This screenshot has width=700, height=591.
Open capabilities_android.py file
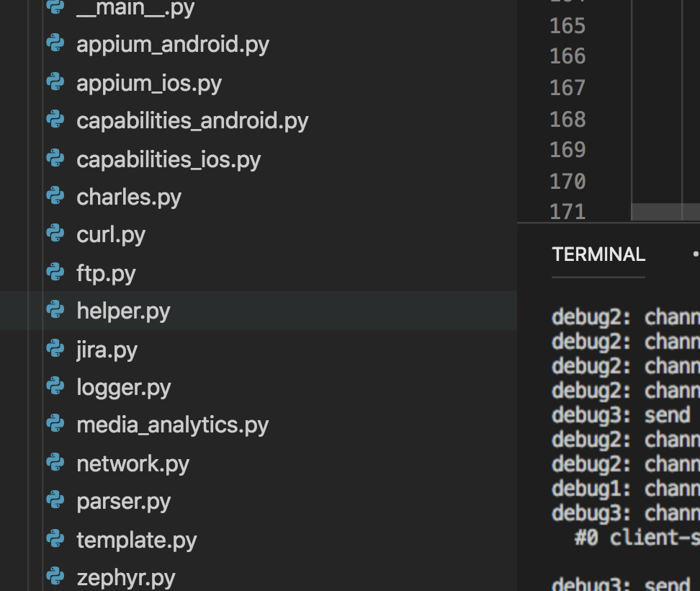[192, 120]
